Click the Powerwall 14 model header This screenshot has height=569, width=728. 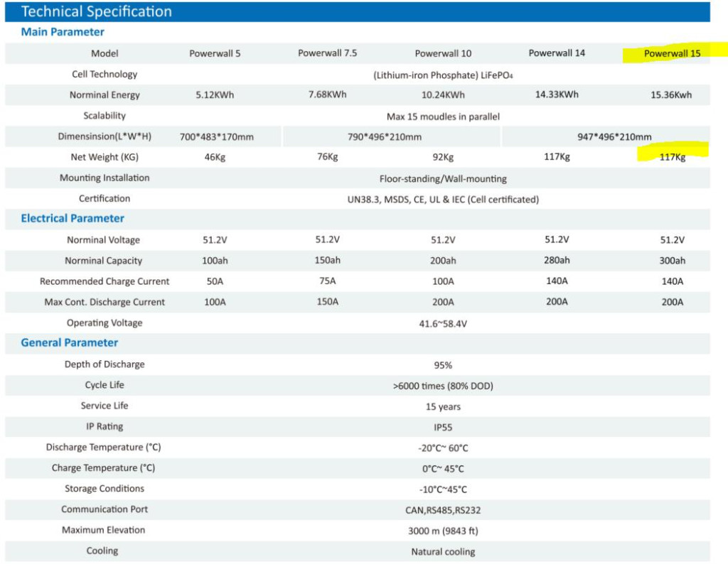(x=557, y=53)
